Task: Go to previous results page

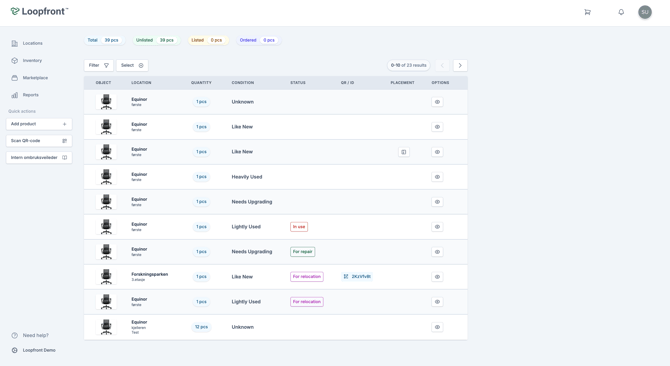Action: click(442, 65)
